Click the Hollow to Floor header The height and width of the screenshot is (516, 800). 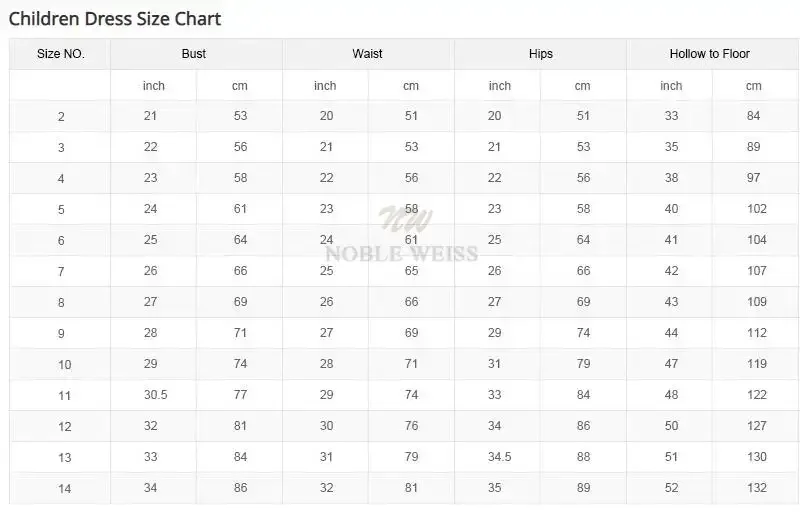coord(709,54)
